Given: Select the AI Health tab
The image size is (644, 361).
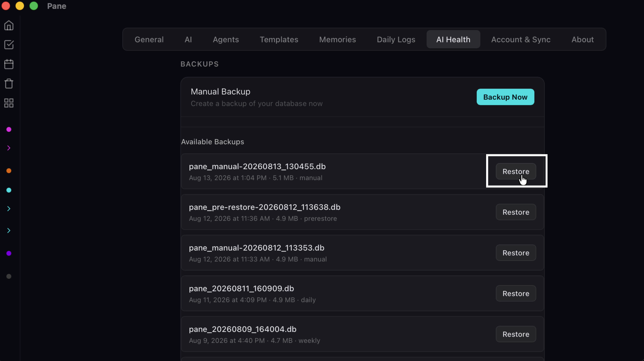Looking at the screenshot, I should (x=453, y=39).
